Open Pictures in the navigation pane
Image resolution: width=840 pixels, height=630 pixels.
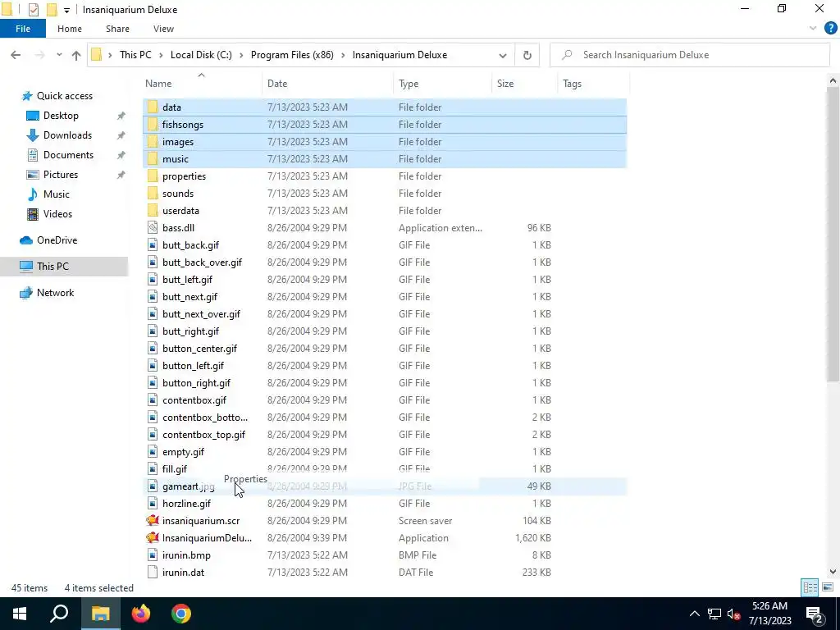coord(61,175)
